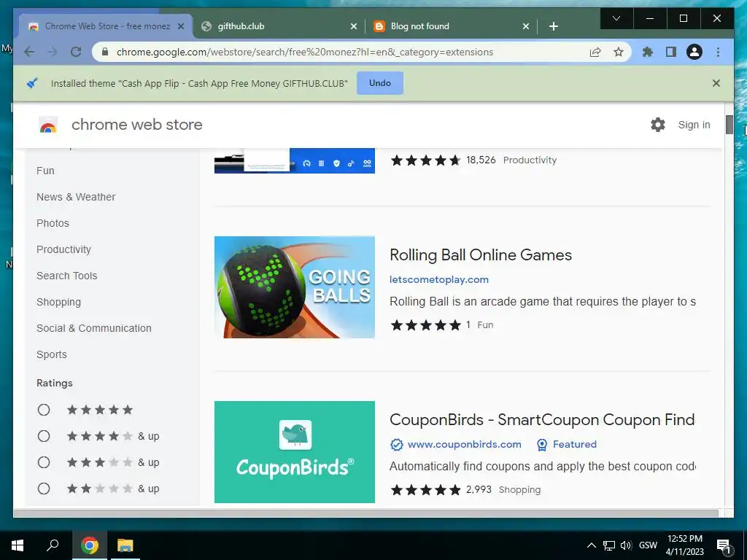
Task: Toggle the Chrome side panel icon
Action: click(671, 52)
